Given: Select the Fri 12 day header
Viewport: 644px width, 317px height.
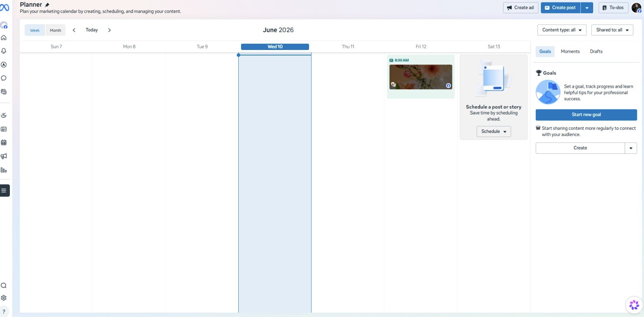Looking at the screenshot, I should coord(421,47).
